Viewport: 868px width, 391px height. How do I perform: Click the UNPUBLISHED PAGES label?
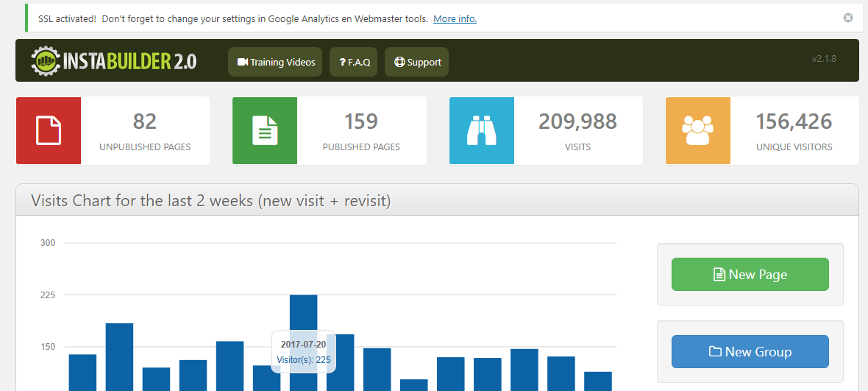click(x=145, y=147)
